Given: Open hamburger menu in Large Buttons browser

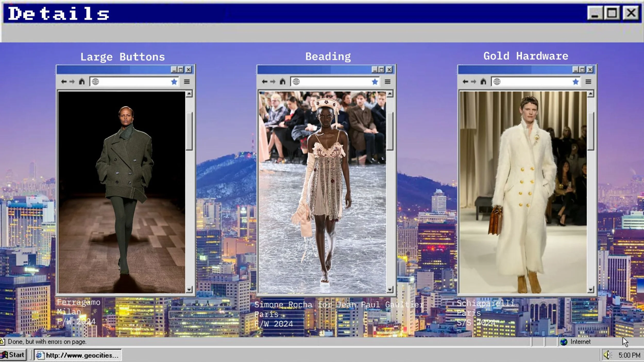Looking at the screenshot, I should click(x=187, y=82).
